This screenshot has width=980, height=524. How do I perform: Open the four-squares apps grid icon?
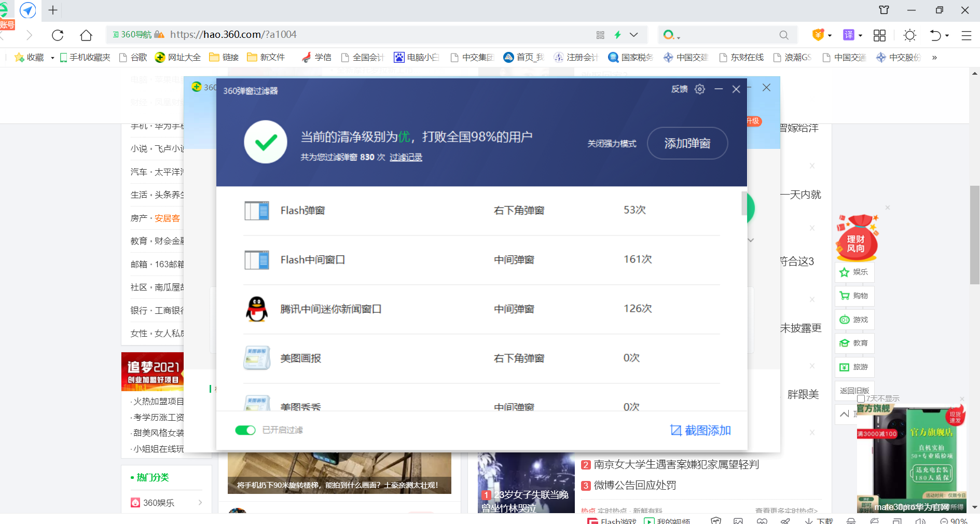coord(879,35)
